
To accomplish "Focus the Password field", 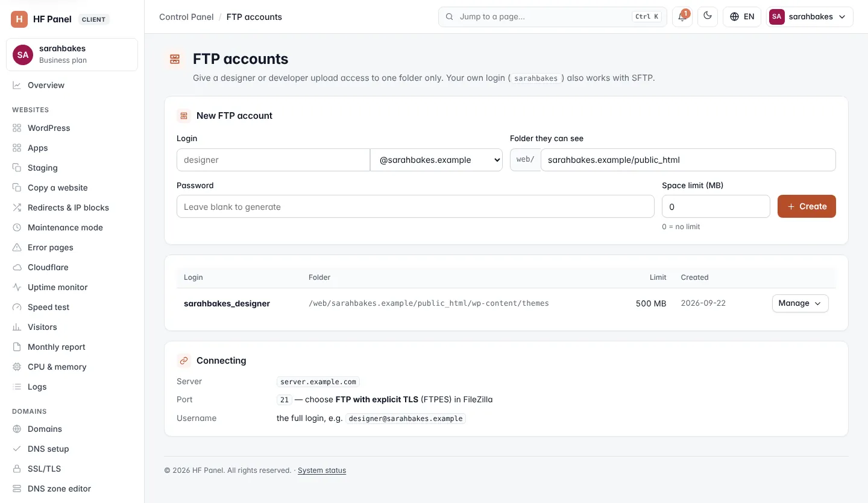I will click(x=415, y=206).
